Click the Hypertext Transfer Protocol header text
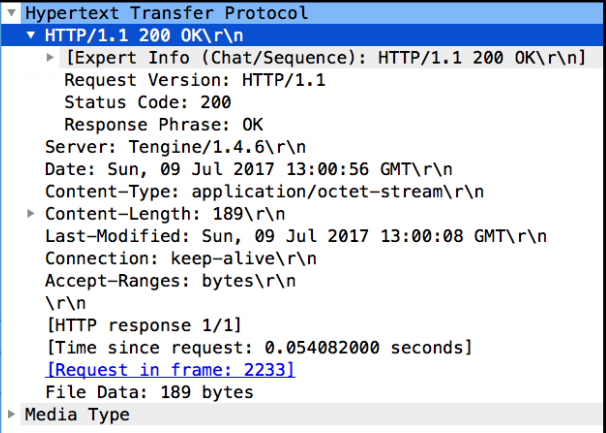This screenshot has height=433, width=606. click(166, 14)
